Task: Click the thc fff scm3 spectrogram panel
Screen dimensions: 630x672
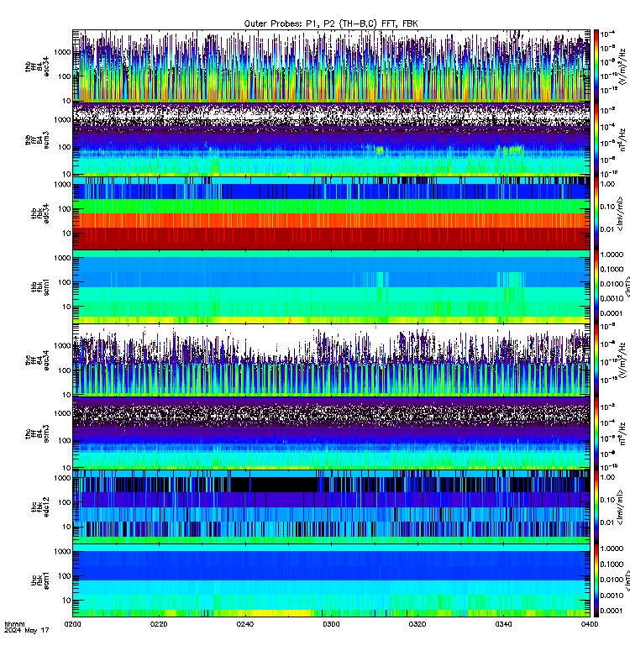Action: [x=331, y=433]
